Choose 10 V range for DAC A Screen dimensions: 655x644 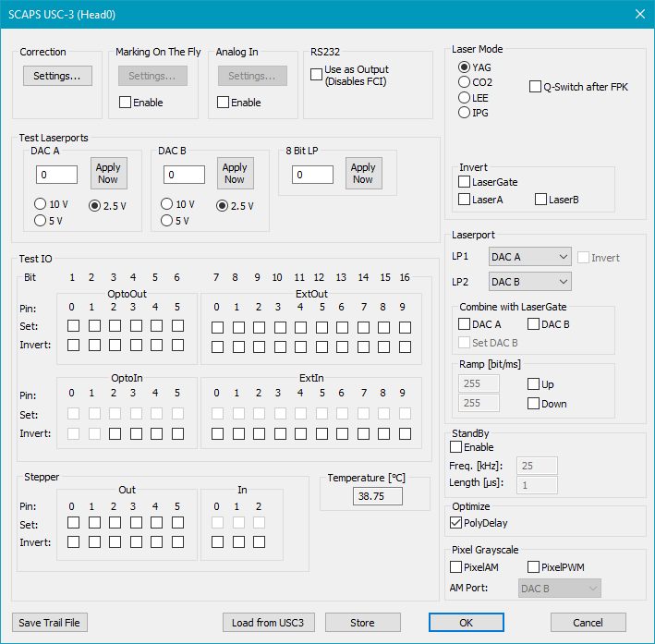[41, 204]
